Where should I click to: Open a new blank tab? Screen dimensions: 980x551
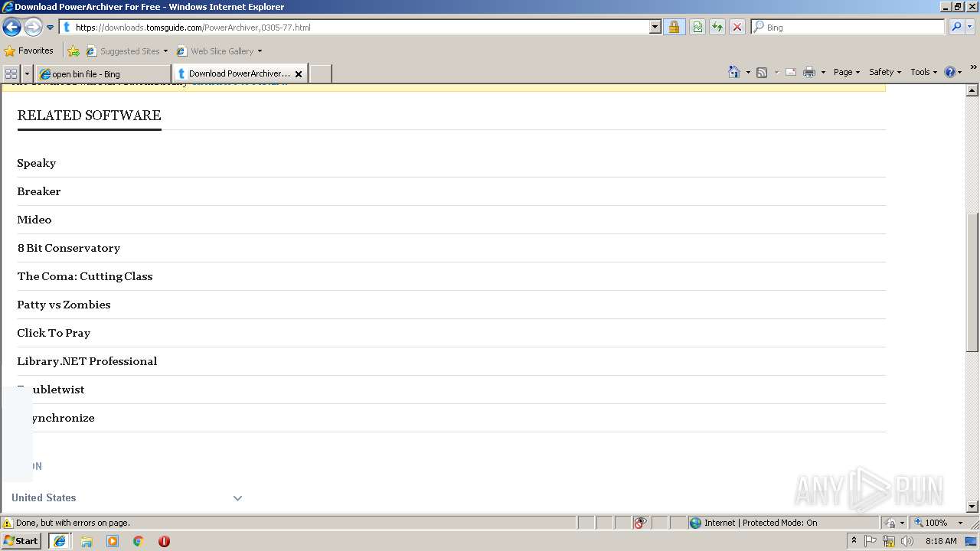pyautogui.click(x=320, y=73)
